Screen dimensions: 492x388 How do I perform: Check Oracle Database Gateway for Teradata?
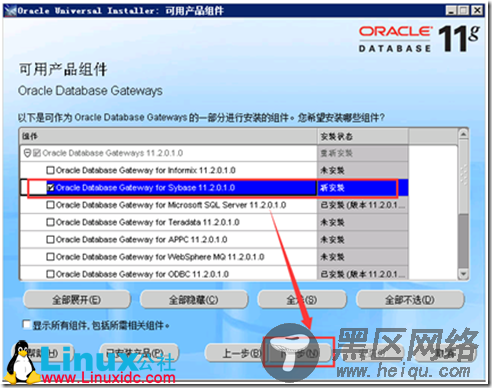(50, 222)
